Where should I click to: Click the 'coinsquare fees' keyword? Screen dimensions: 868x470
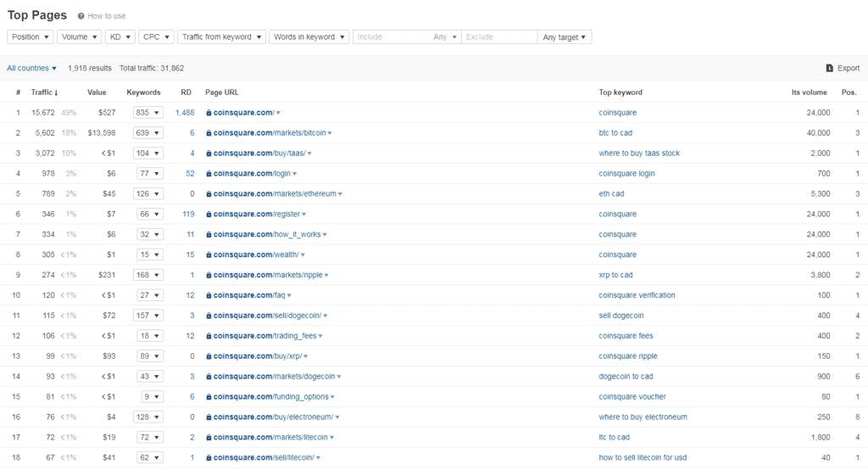coord(626,336)
